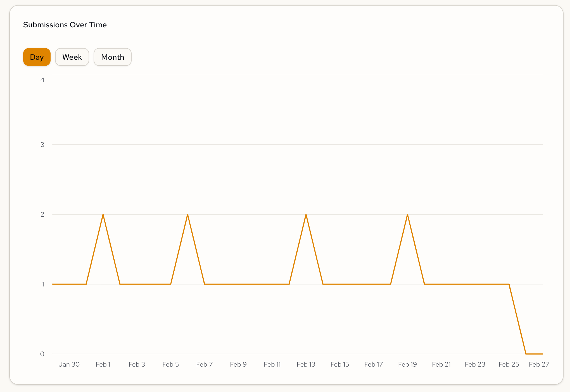
Task: Select the Day view toggle
Action: click(x=37, y=57)
